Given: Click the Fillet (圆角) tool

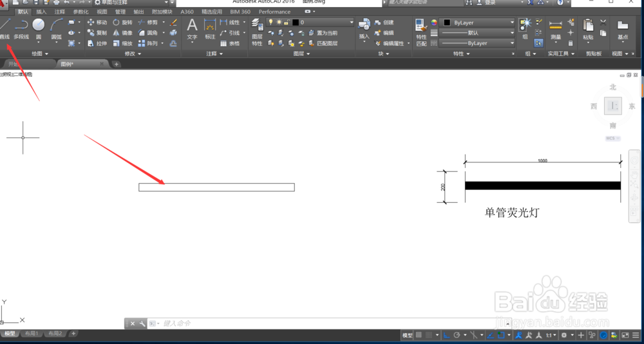Looking at the screenshot, I should 147,32.
